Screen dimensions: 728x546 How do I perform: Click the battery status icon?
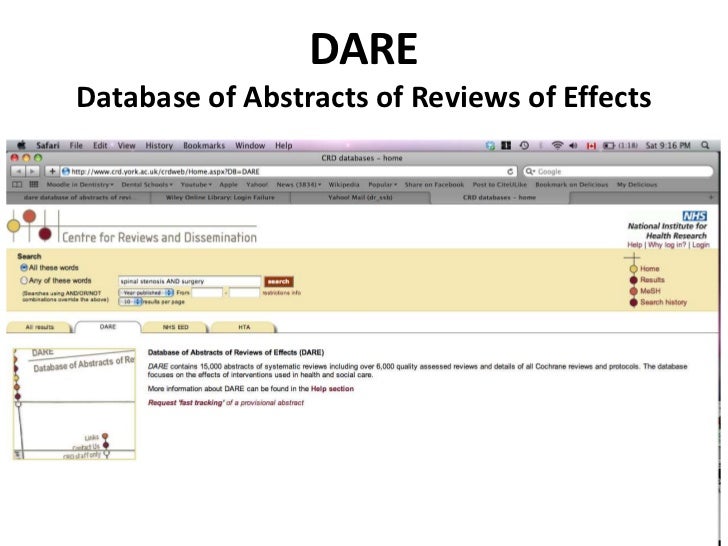coord(608,145)
